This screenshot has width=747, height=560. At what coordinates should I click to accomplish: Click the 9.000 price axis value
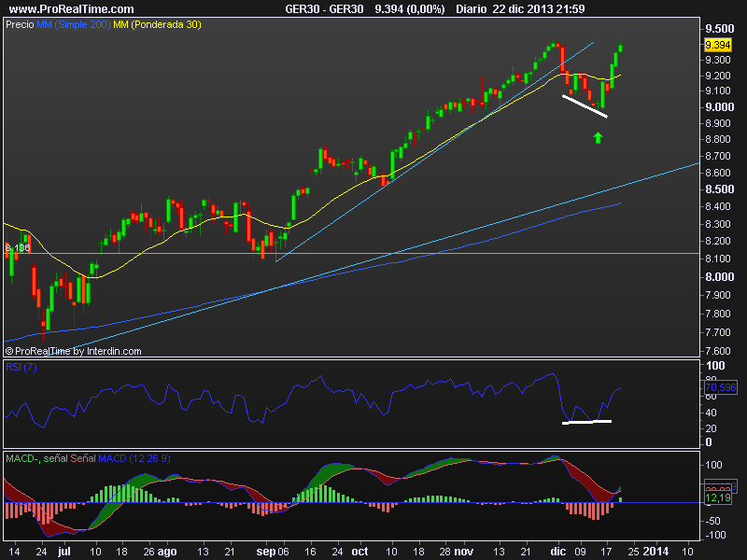pyautogui.click(x=720, y=106)
